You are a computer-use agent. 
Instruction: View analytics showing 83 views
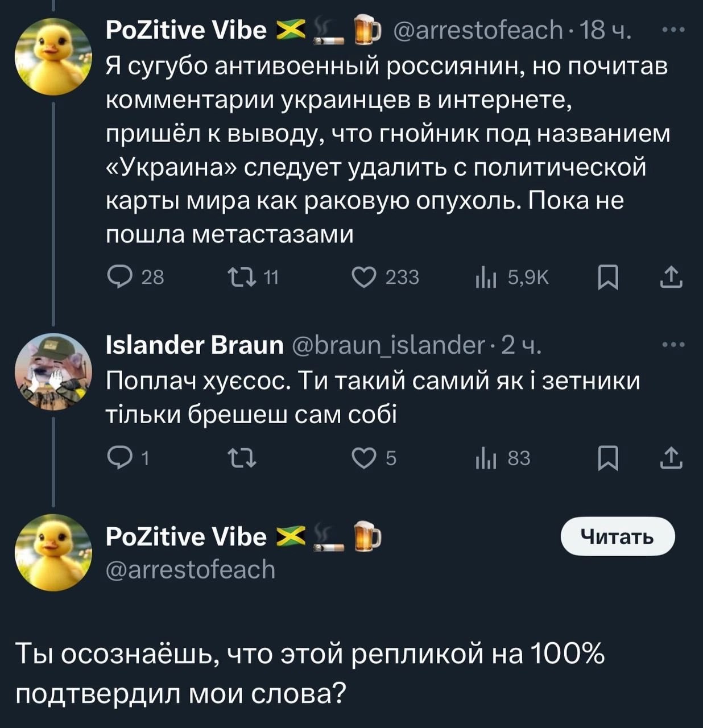[486, 458]
